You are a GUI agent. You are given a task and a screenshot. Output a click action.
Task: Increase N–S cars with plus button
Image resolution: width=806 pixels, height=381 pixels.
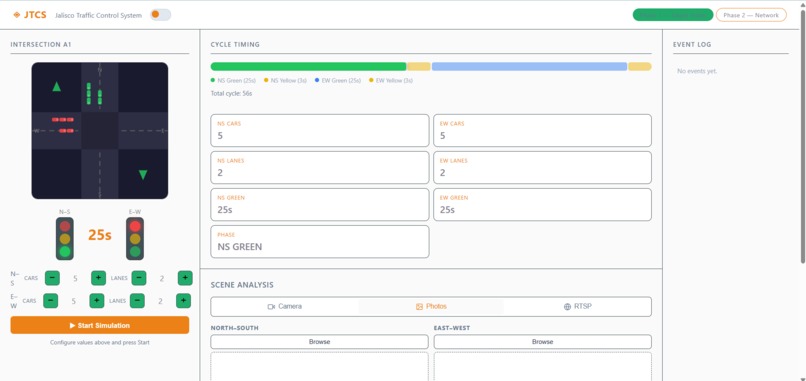tap(99, 278)
